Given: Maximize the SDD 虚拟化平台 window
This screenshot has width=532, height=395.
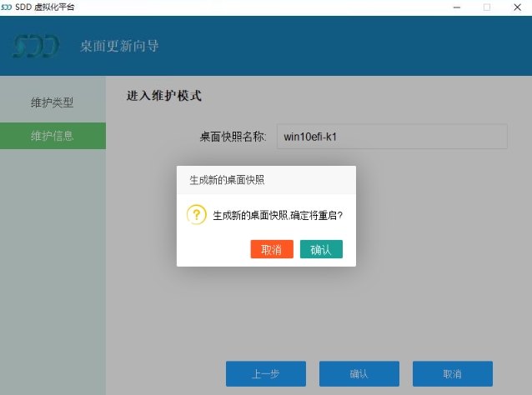Looking at the screenshot, I should coord(486,7).
